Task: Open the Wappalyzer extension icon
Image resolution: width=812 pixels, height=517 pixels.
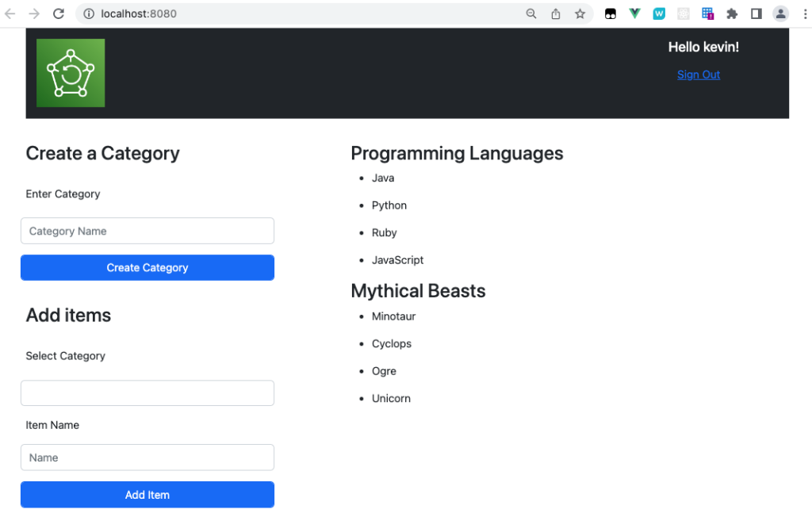Action: [659, 13]
